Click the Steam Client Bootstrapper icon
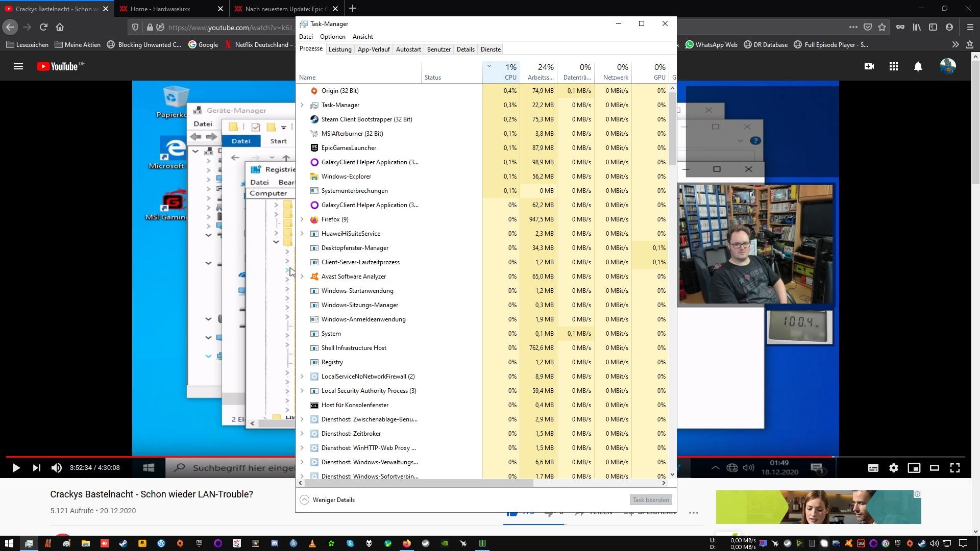This screenshot has width=980, height=551. click(x=314, y=119)
